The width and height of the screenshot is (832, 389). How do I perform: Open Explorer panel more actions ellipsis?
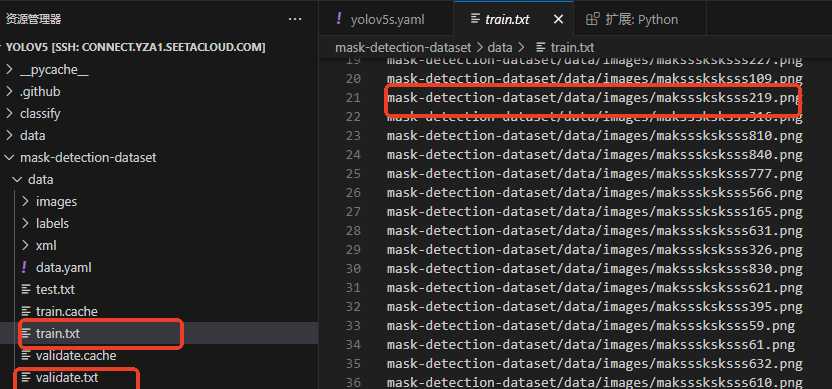tap(294, 20)
